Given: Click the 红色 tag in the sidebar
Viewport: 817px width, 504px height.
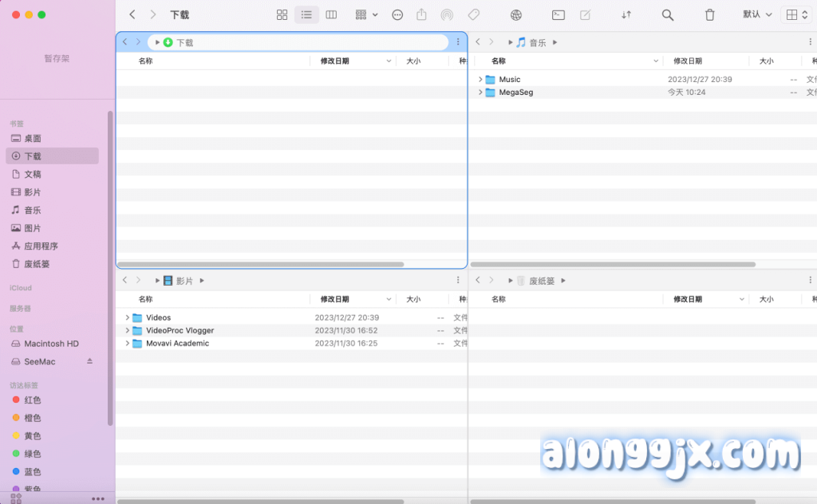Looking at the screenshot, I should coord(32,400).
